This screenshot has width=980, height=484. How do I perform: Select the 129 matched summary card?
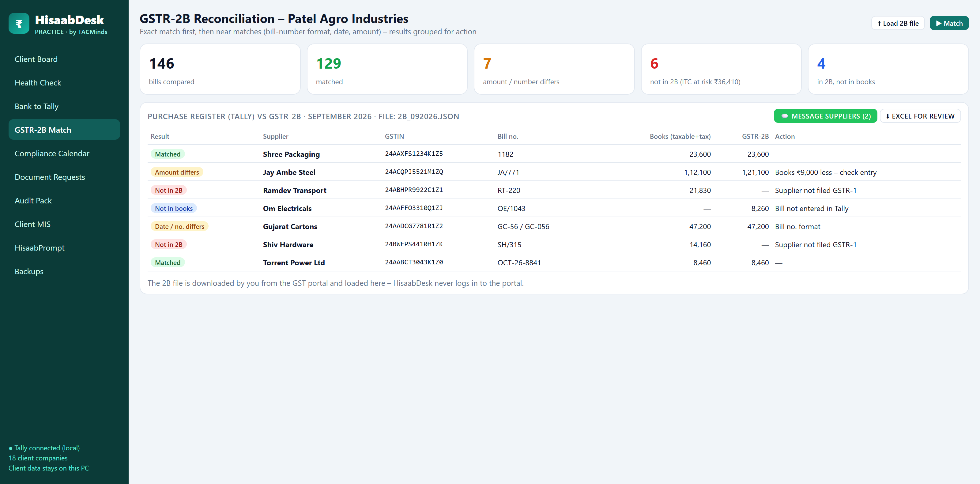[x=387, y=69]
